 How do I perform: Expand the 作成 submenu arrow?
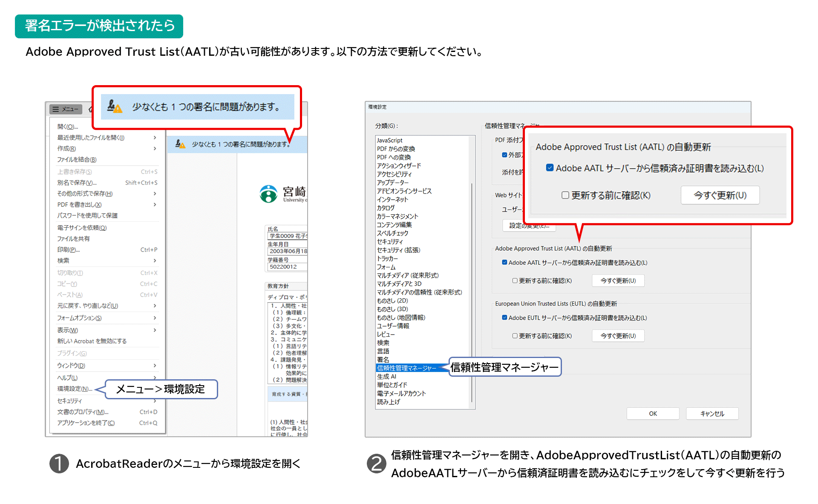click(155, 149)
